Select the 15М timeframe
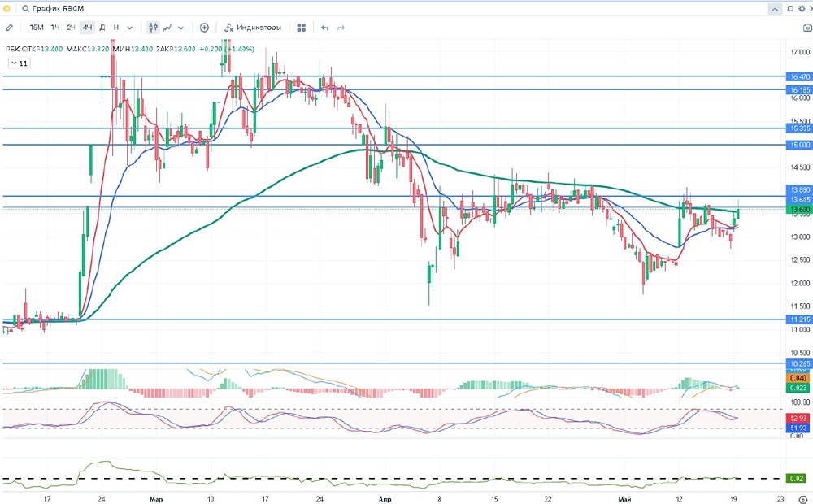Image resolution: width=813 pixels, height=504 pixels. pyautogui.click(x=37, y=28)
